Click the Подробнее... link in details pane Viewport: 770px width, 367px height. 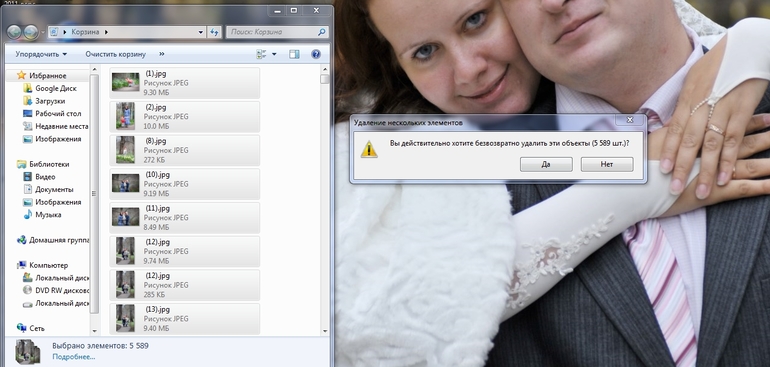click(x=74, y=357)
